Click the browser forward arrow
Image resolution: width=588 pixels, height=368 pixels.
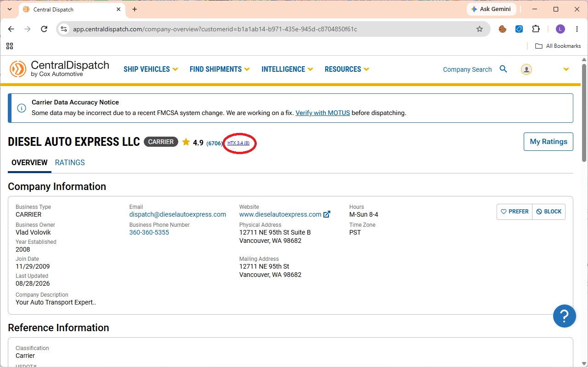pyautogui.click(x=28, y=29)
